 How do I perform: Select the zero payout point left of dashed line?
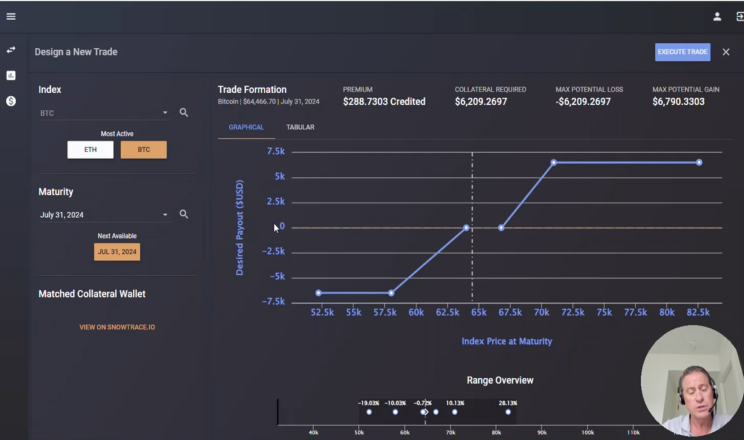click(x=466, y=228)
